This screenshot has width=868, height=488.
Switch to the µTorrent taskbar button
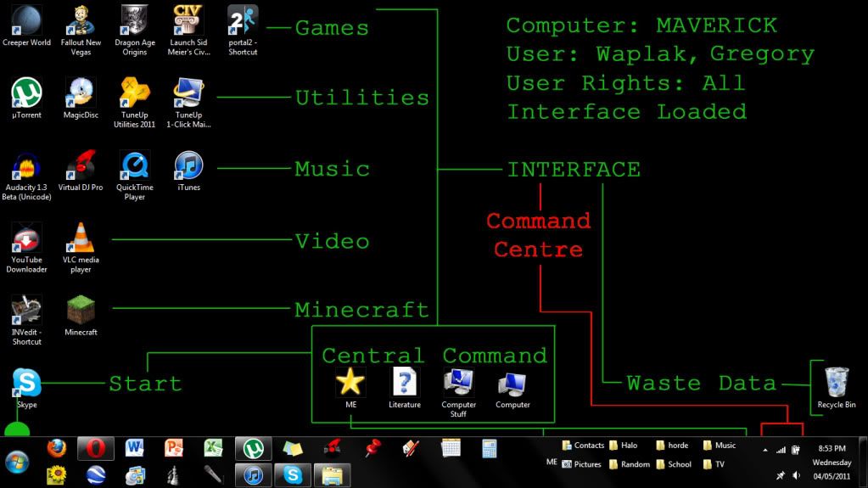coord(254,448)
